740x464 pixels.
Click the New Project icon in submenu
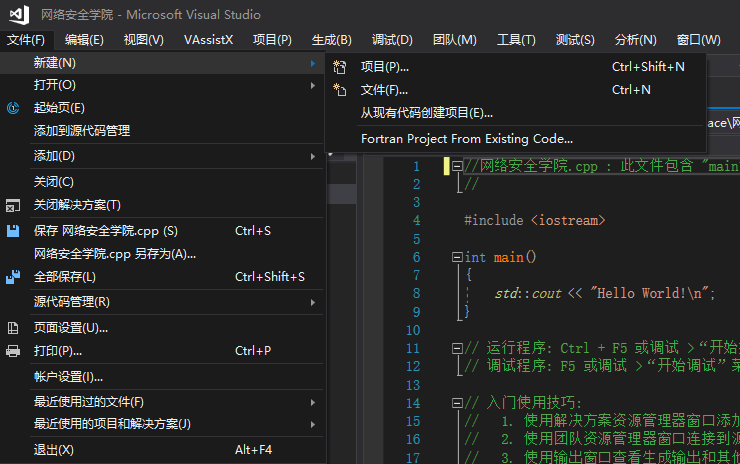pos(340,67)
